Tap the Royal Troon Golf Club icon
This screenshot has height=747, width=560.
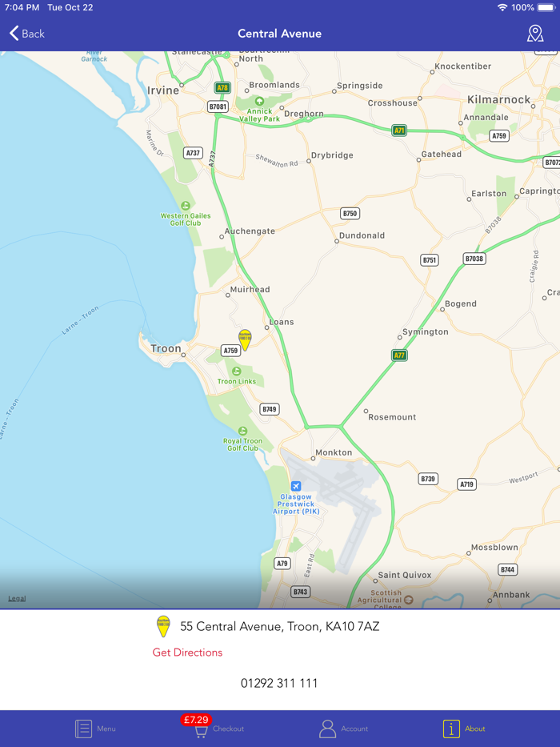[x=242, y=431]
